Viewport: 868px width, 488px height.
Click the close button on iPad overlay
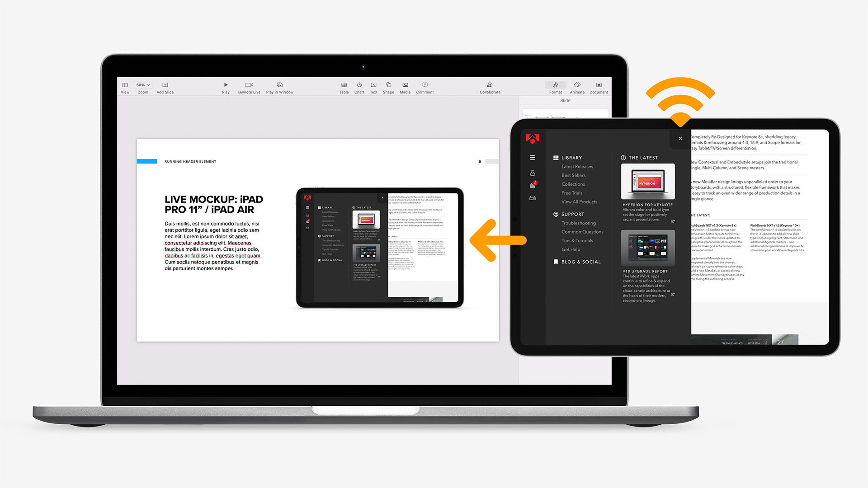click(x=681, y=138)
